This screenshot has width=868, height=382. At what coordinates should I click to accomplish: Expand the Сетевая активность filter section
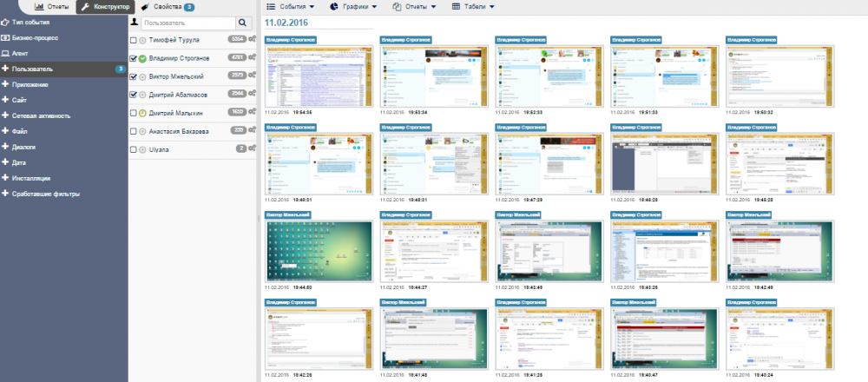(x=63, y=116)
